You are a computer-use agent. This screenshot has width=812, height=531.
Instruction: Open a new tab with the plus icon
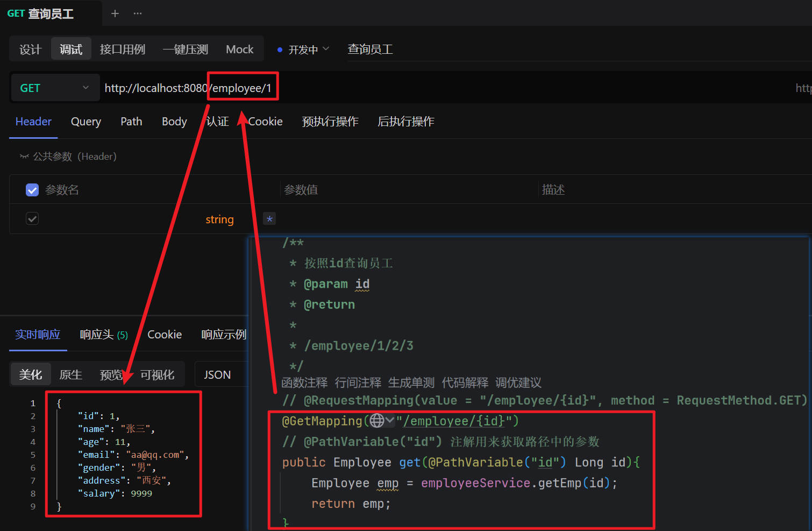(x=115, y=13)
